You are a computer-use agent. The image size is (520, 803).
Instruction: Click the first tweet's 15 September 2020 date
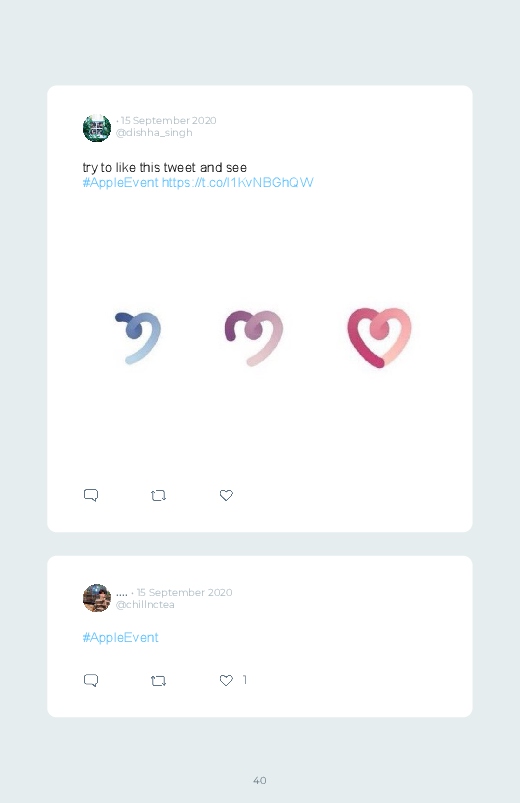(169, 120)
